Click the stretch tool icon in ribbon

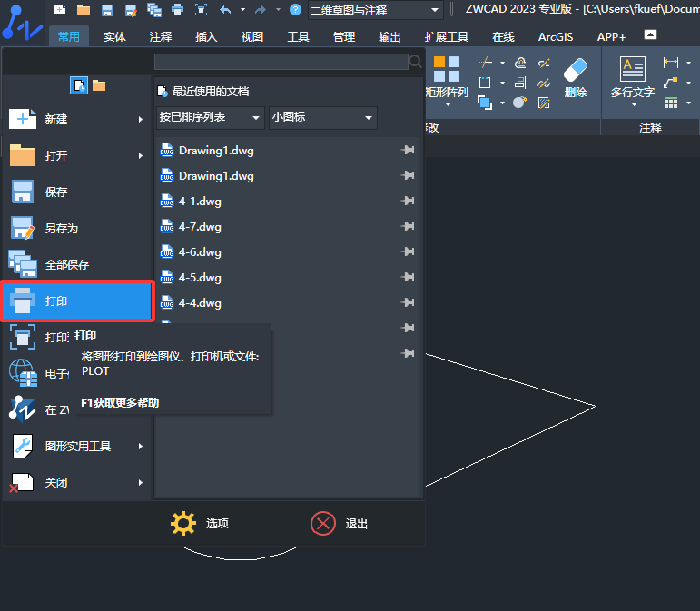click(485, 83)
